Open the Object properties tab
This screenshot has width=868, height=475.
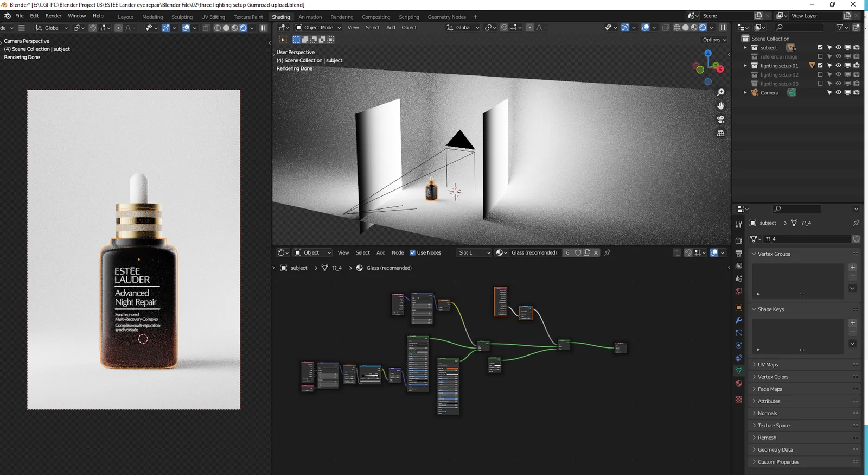(x=738, y=307)
